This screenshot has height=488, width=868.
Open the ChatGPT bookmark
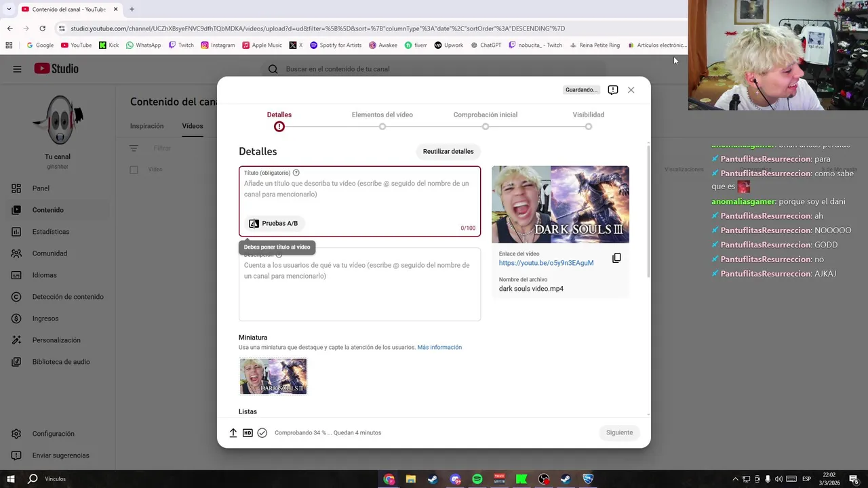[486, 45]
